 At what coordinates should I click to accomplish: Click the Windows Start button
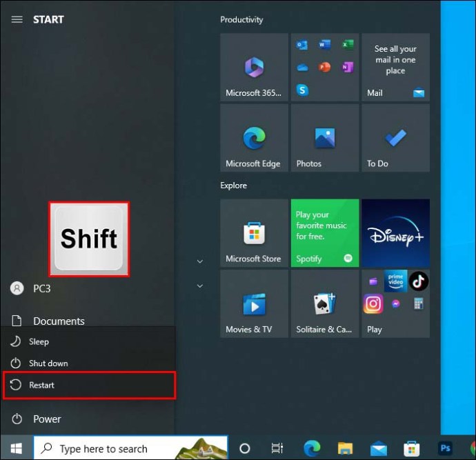pyautogui.click(x=17, y=448)
